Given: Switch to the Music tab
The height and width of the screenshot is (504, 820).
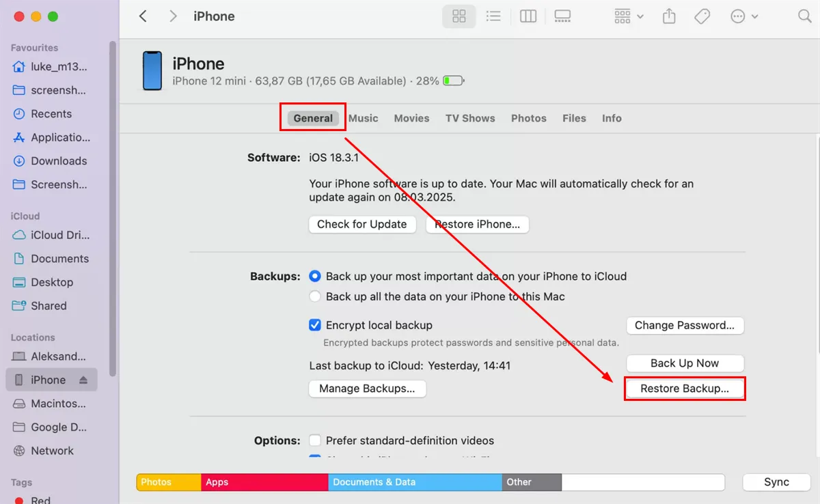Looking at the screenshot, I should coord(363,118).
